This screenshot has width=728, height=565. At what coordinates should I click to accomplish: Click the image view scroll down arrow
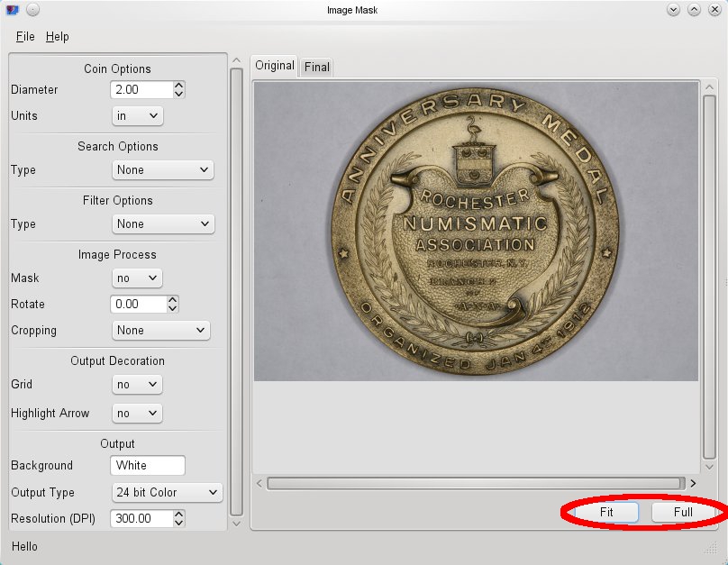pos(709,467)
